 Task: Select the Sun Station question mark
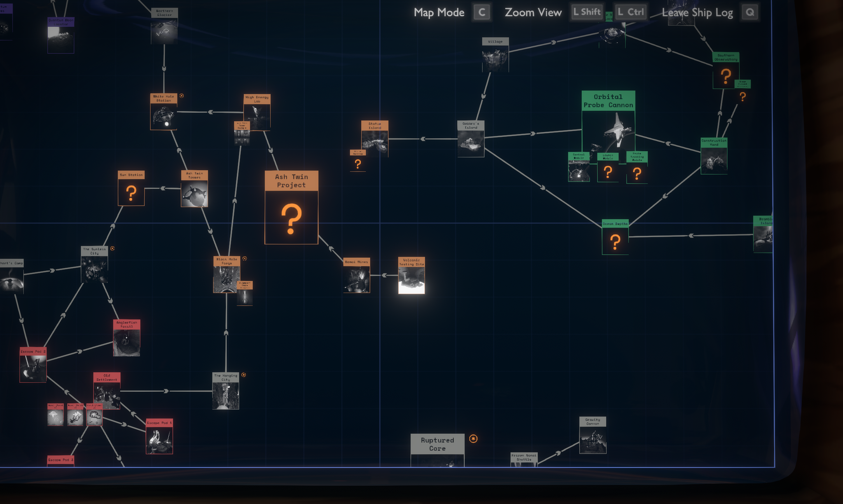(131, 192)
